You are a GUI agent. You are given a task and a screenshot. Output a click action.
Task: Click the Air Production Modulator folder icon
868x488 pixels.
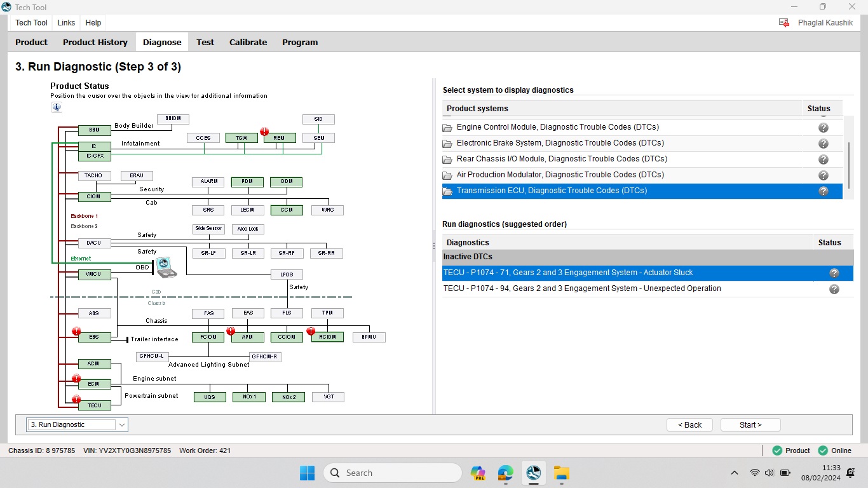pyautogui.click(x=447, y=175)
